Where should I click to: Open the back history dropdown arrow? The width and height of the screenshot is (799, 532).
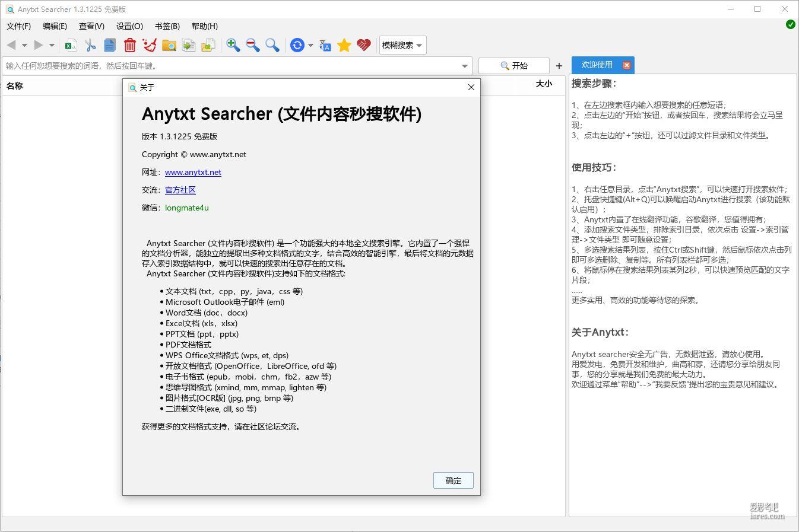tap(24, 45)
